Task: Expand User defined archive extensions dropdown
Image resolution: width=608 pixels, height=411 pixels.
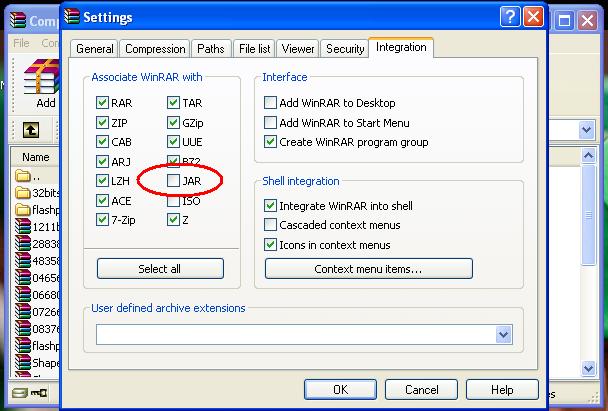Action: [503, 334]
